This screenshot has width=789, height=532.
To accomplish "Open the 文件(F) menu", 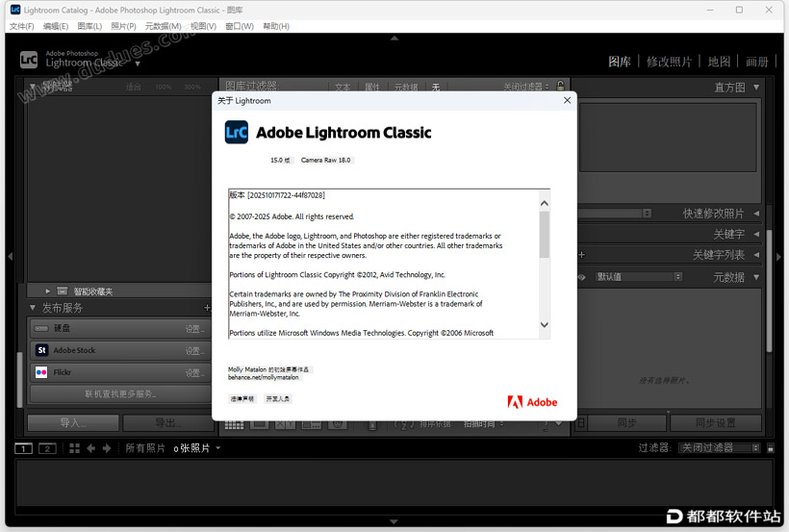I will point(21,26).
